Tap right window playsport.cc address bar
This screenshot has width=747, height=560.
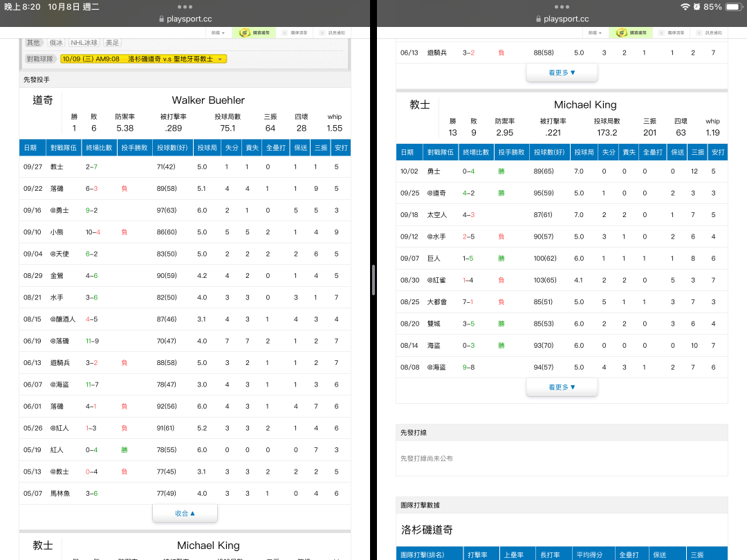[562, 19]
